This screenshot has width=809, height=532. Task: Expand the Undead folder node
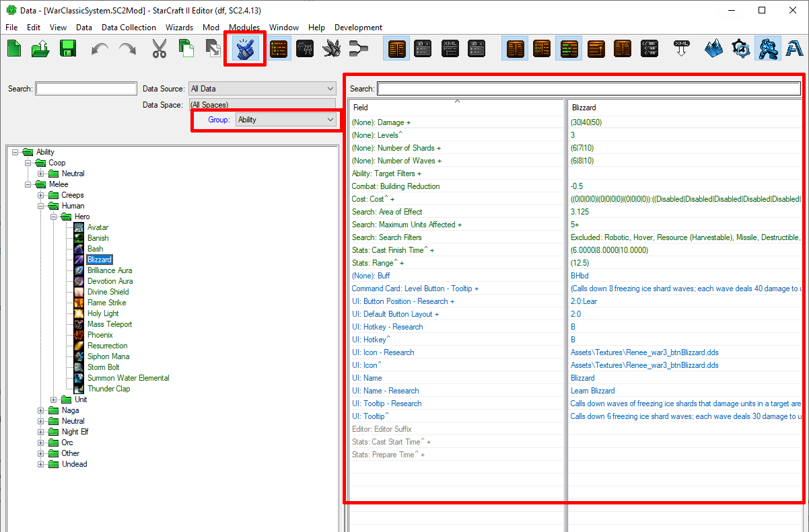[41, 464]
